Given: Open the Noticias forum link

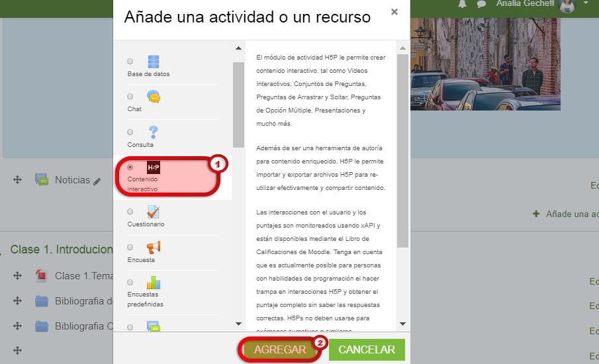Looking at the screenshot, I should point(72,180).
